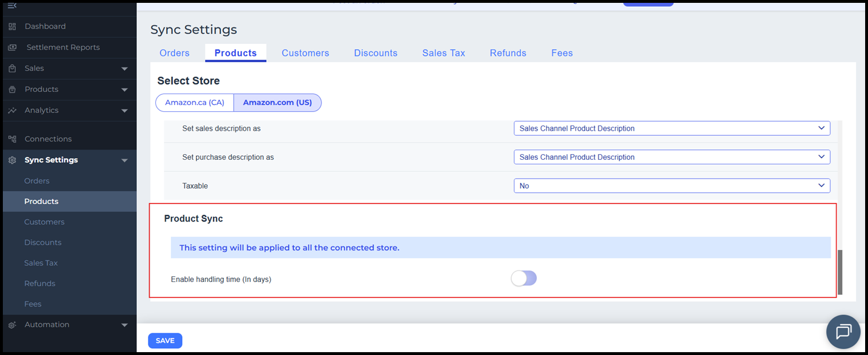This screenshot has width=868, height=355.
Task: Click the Sales shopping bag icon
Action: tap(12, 68)
